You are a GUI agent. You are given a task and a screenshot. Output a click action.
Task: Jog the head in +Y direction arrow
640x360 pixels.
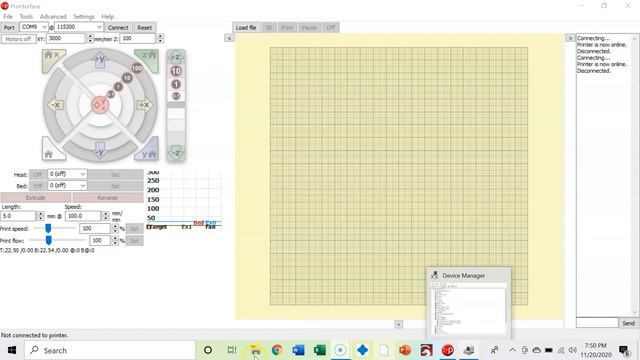100,60
